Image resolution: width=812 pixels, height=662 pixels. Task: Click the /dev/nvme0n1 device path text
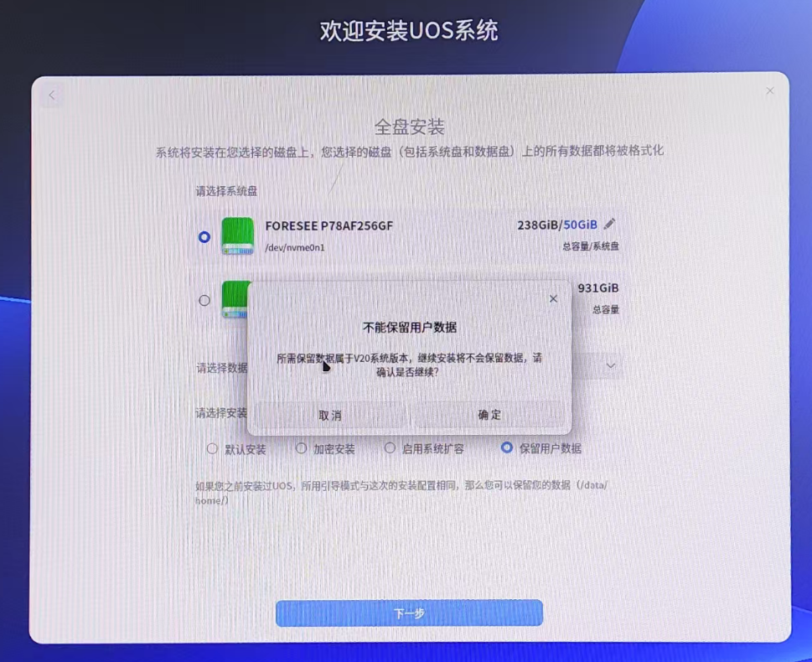click(x=295, y=247)
